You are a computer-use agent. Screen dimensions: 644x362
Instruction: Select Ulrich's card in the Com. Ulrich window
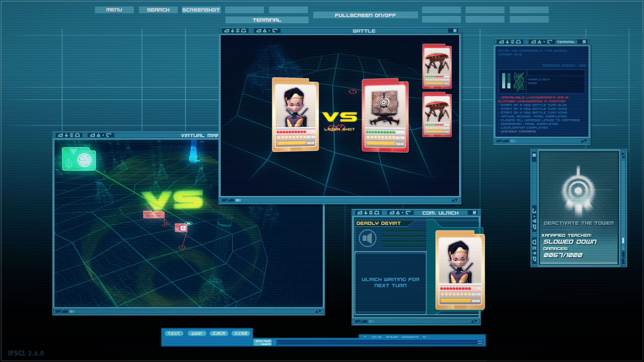tap(460, 270)
